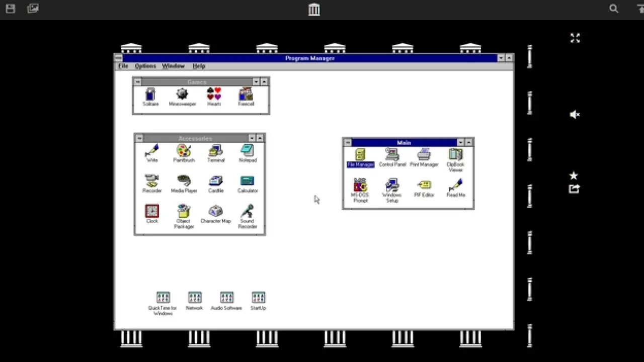Click the Sound Recorder icon
Image resolution: width=644 pixels, height=362 pixels.
pos(247,212)
